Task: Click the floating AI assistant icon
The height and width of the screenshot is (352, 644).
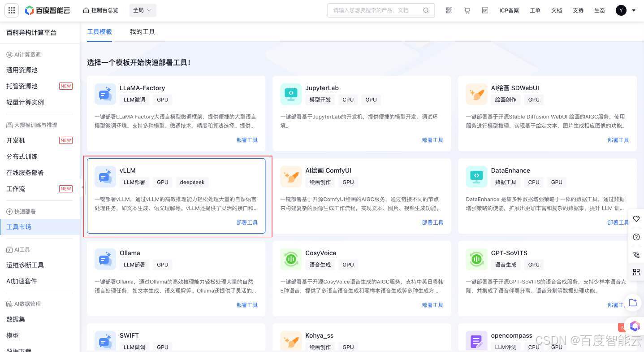Action: pyautogui.click(x=635, y=326)
